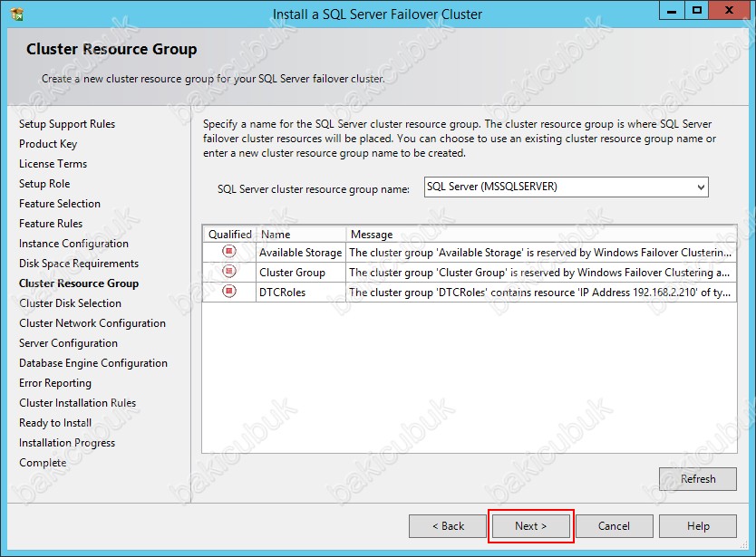This screenshot has width=756, height=557.
Task: Select the 'Available Storage' name cell
Action: [x=300, y=252]
